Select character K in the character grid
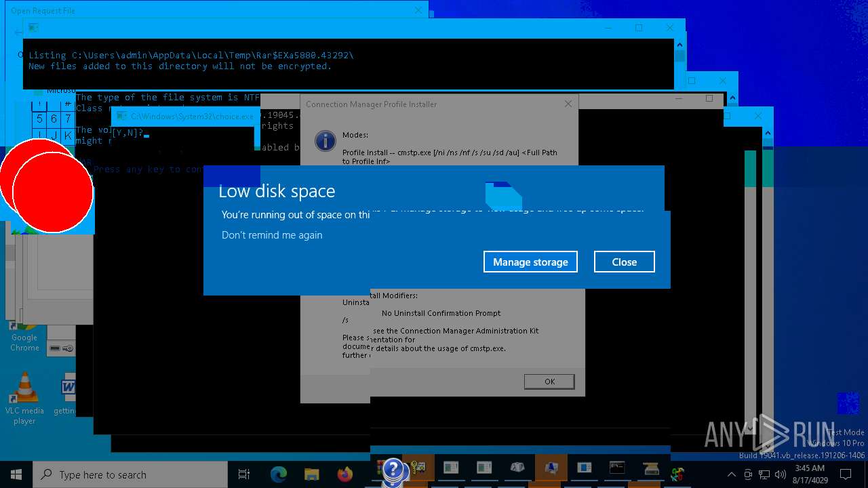Viewport: 868px width, 488px height. (68, 135)
